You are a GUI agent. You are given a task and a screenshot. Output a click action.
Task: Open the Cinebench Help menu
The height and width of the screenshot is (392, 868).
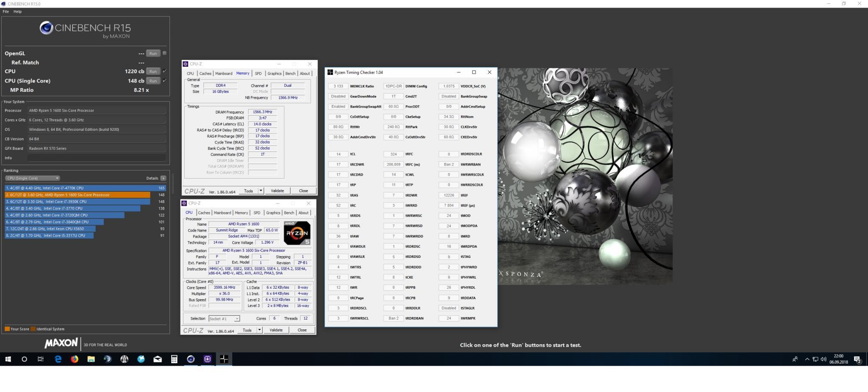coord(17,11)
